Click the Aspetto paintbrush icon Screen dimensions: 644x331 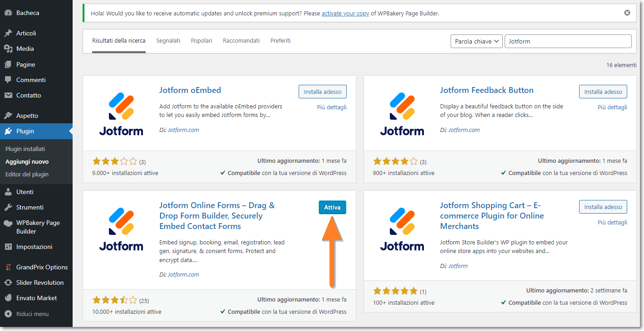coord(8,116)
